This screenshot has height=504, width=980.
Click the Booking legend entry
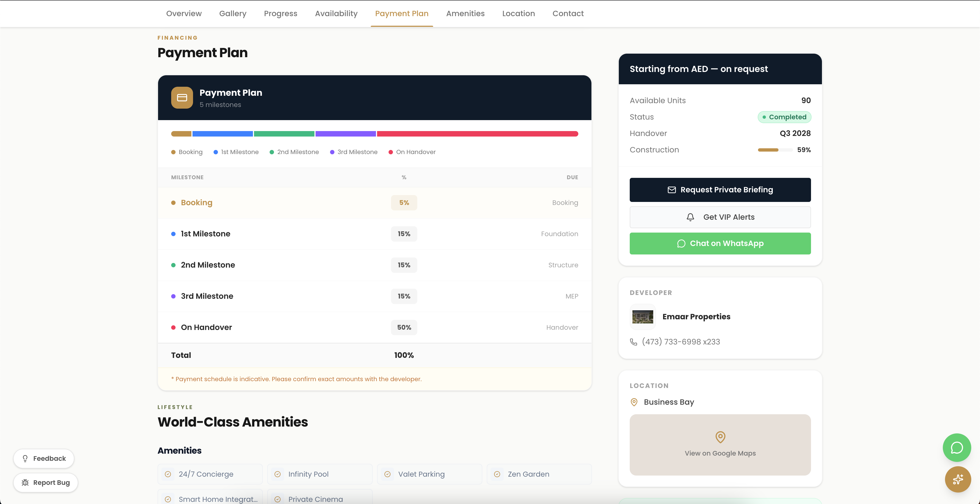pyautogui.click(x=187, y=152)
